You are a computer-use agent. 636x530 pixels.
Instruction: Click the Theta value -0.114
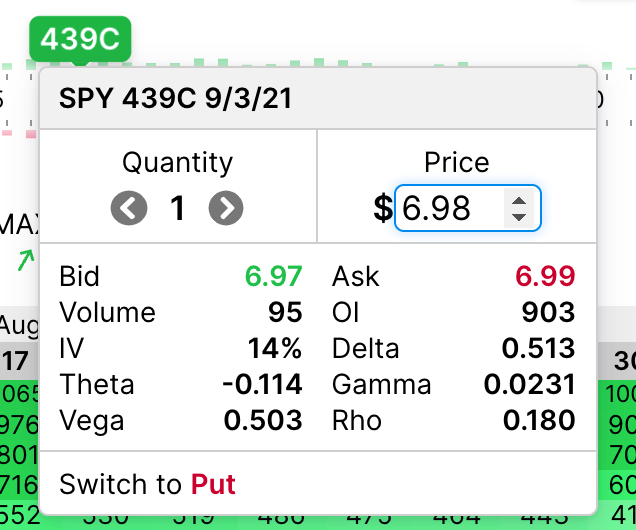click(262, 384)
